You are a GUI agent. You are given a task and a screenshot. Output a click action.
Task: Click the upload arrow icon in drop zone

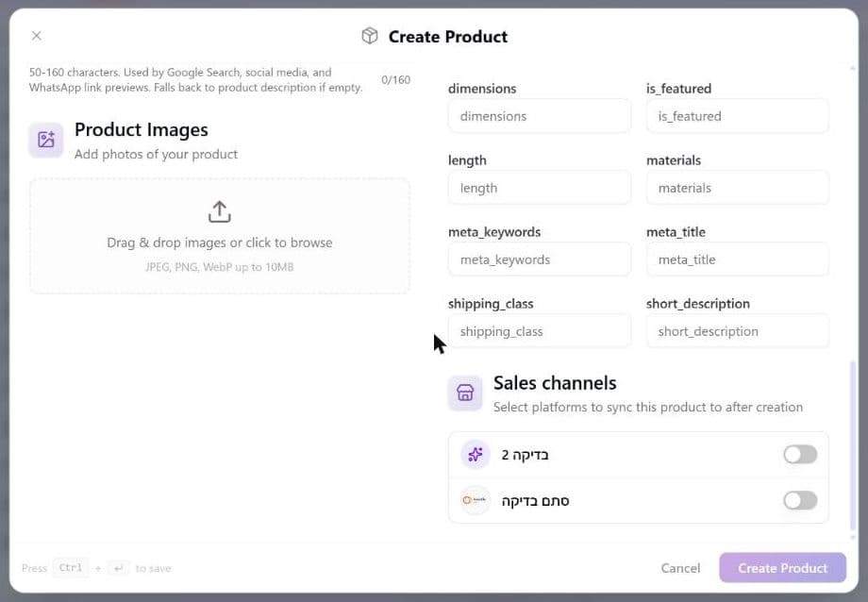(x=220, y=211)
